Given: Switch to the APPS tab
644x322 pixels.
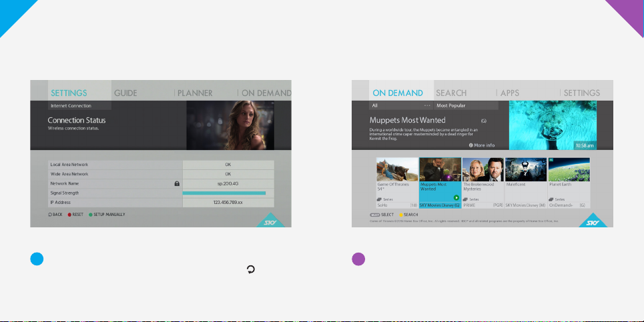Looking at the screenshot, I should (x=510, y=93).
